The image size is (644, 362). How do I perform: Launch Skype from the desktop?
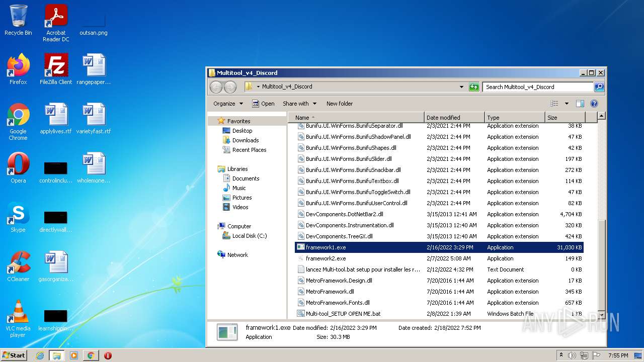[x=18, y=217]
